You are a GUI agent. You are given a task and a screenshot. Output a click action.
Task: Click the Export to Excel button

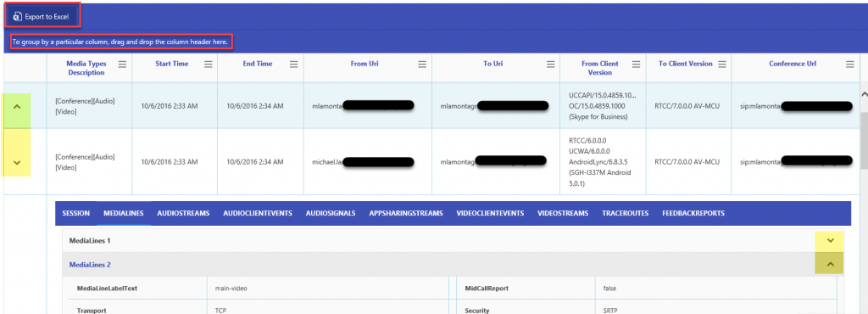pyautogui.click(x=42, y=17)
